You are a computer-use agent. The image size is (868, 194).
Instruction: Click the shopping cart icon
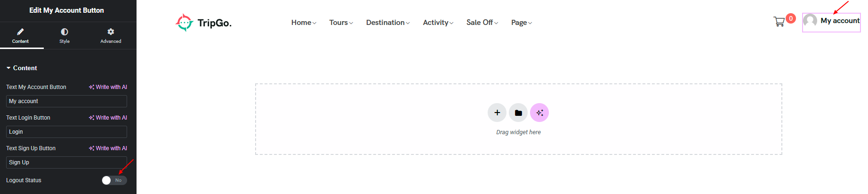tap(779, 22)
